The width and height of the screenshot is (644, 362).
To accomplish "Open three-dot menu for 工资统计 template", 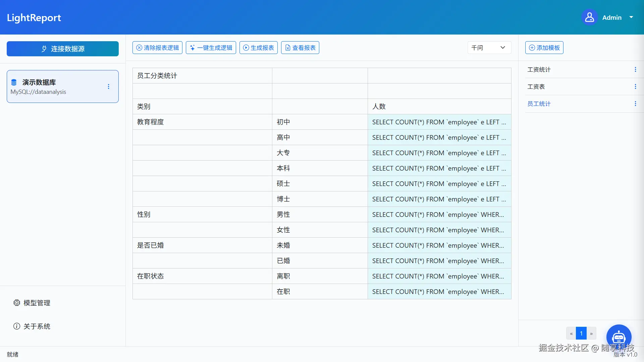I will (x=635, y=69).
